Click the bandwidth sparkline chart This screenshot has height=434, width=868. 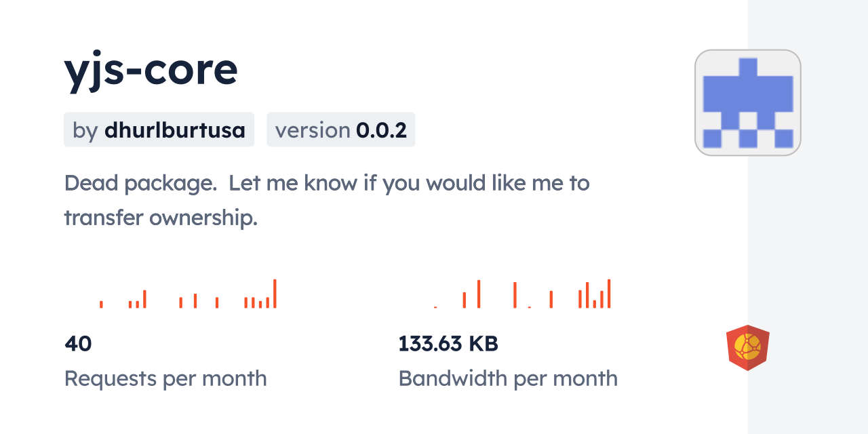(522, 294)
